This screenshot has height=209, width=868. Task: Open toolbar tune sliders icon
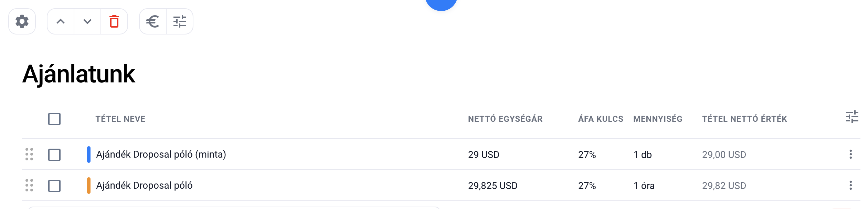(x=180, y=21)
